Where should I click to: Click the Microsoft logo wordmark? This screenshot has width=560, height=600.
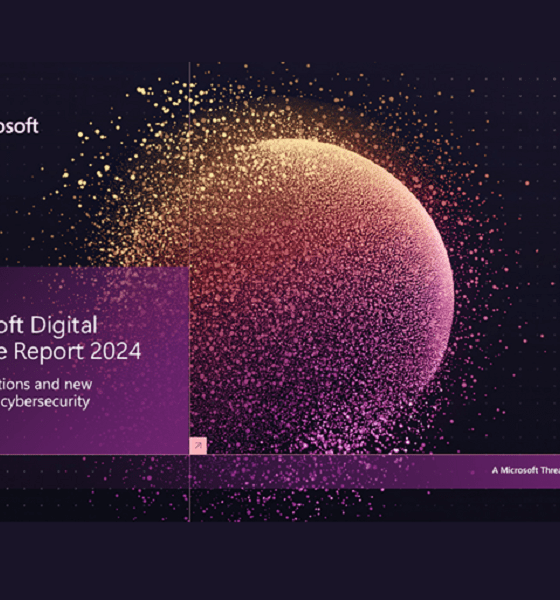(x=19, y=126)
